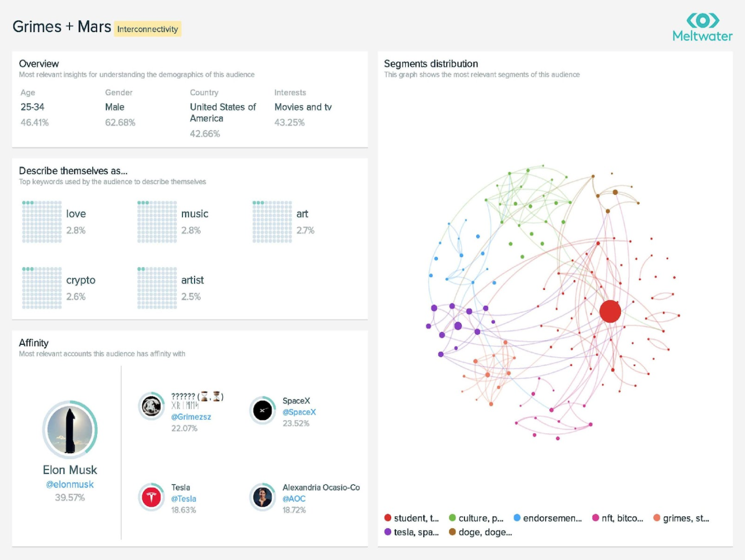Select the Grimezsz profile avatar
Screen dimensions: 745x560
tap(151, 406)
